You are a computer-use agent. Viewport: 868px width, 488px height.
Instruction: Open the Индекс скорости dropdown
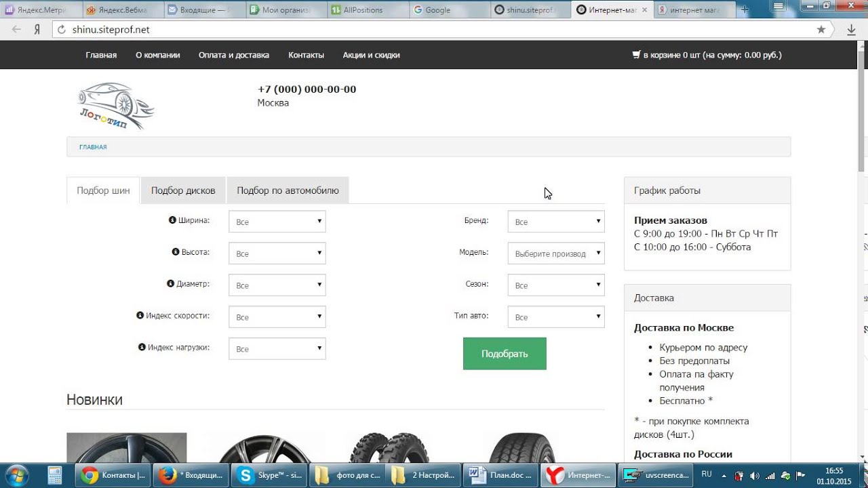coord(277,317)
